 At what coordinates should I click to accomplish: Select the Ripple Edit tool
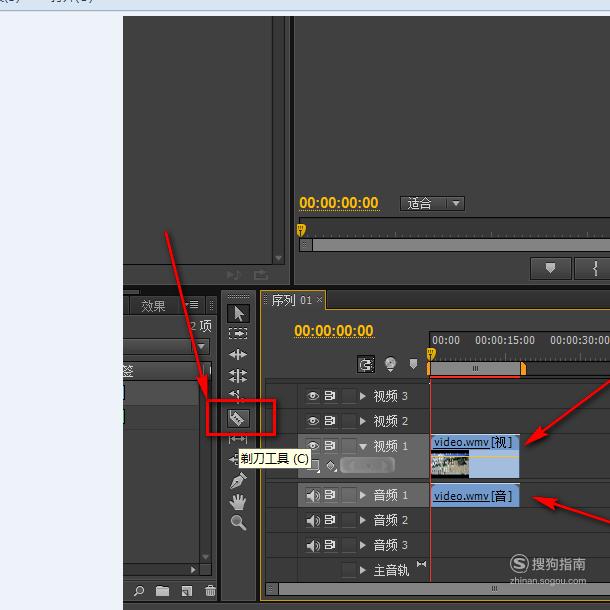click(238, 354)
